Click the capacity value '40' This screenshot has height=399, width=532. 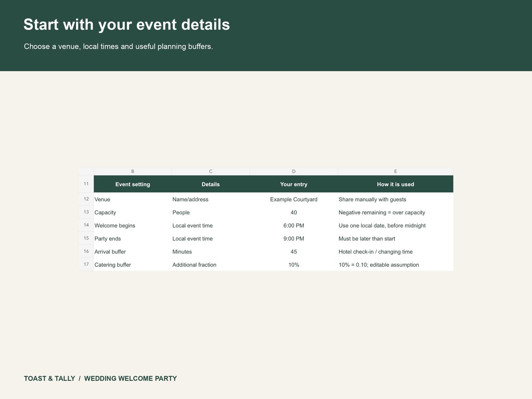pyautogui.click(x=293, y=212)
